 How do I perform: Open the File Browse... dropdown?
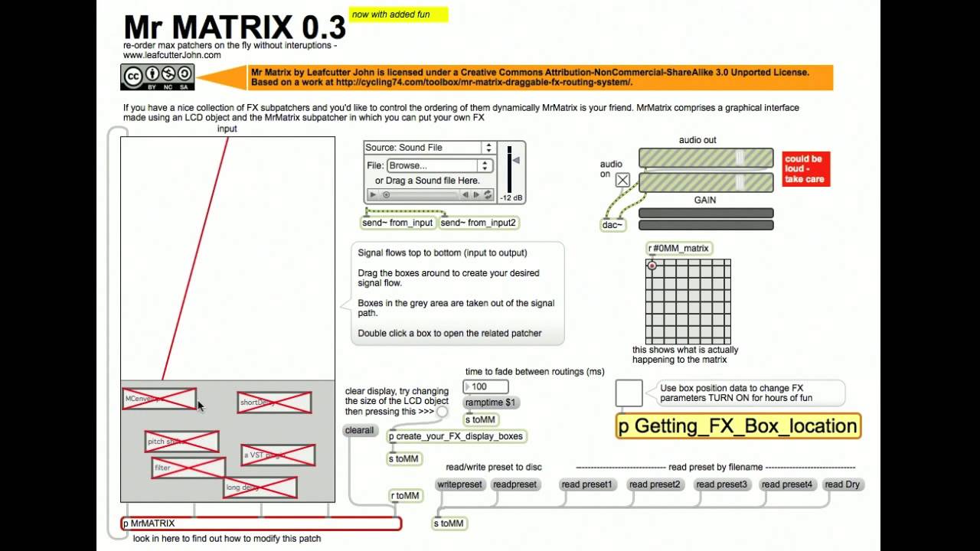pos(439,165)
